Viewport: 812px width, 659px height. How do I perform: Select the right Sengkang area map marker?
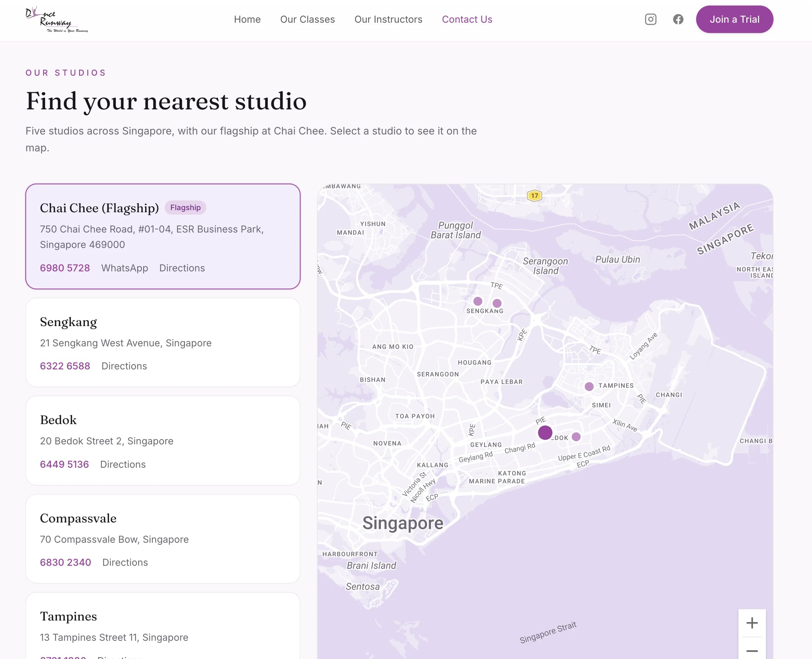click(x=497, y=303)
